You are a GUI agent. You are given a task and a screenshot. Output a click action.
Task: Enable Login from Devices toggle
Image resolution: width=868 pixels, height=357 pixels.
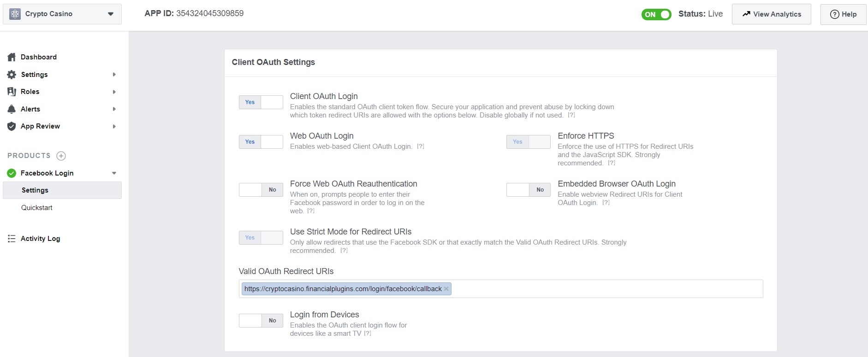pos(261,321)
